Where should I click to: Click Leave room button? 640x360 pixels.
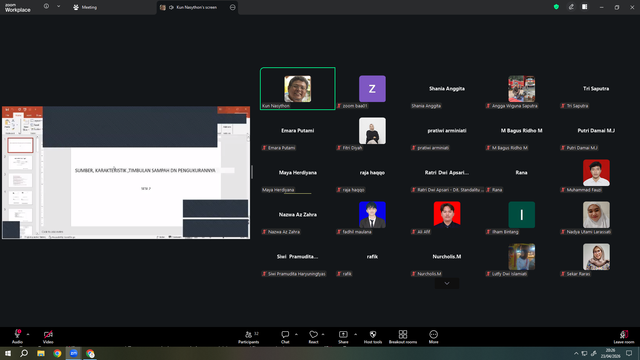(x=624, y=337)
